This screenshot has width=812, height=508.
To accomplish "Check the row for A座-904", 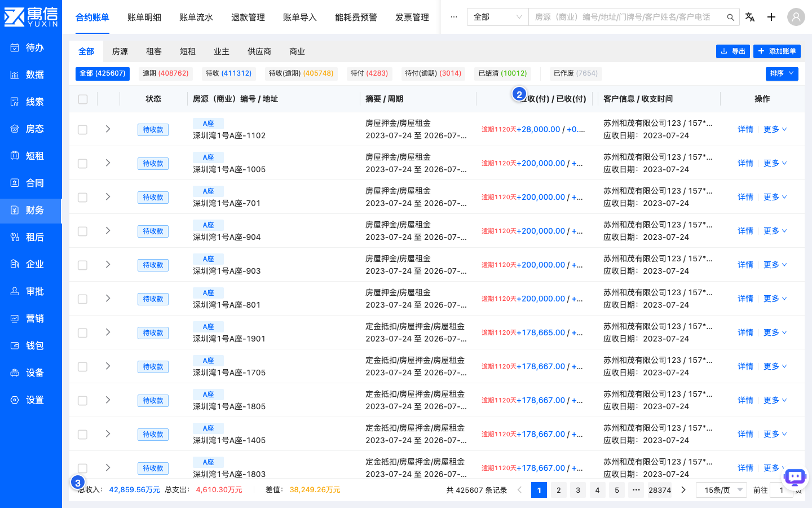I will click(x=83, y=231).
